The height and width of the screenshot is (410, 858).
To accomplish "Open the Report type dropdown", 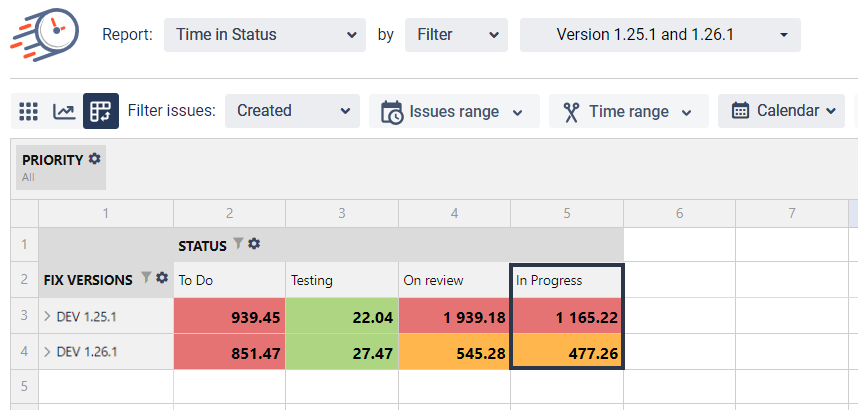I will coord(264,35).
